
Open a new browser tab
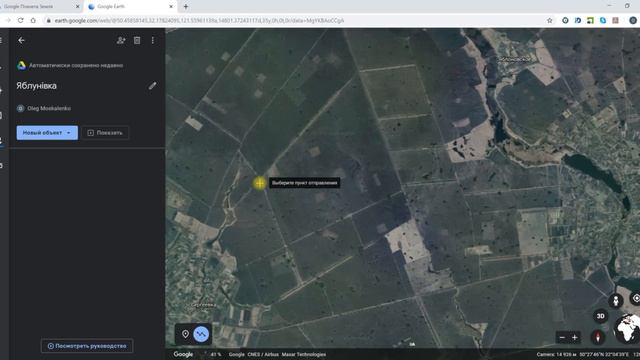[x=186, y=7]
